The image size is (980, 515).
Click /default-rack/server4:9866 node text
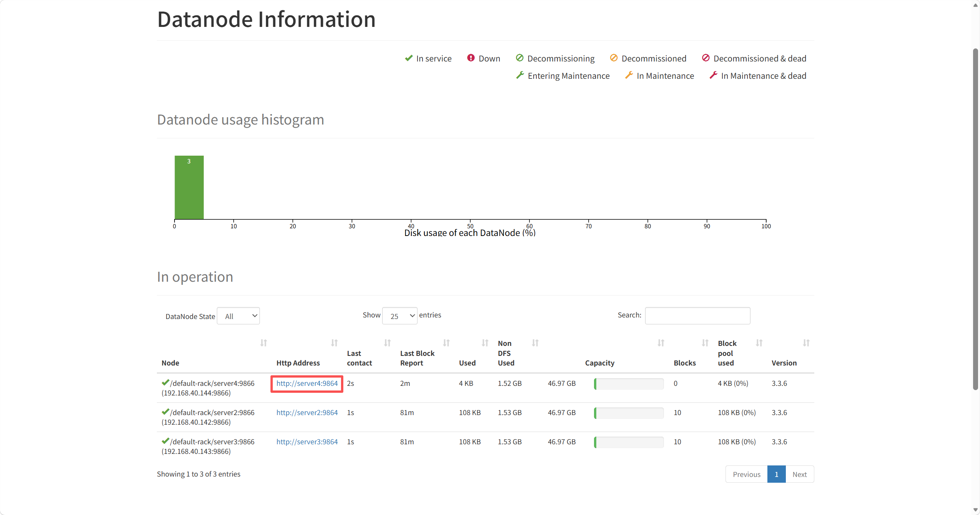pyautogui.click(x=212, y=384)
